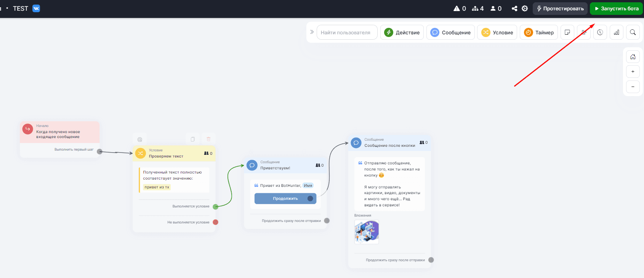Open the statistics bar chart icon
This screenshot has width=644, height=278.
pos(616,32)
